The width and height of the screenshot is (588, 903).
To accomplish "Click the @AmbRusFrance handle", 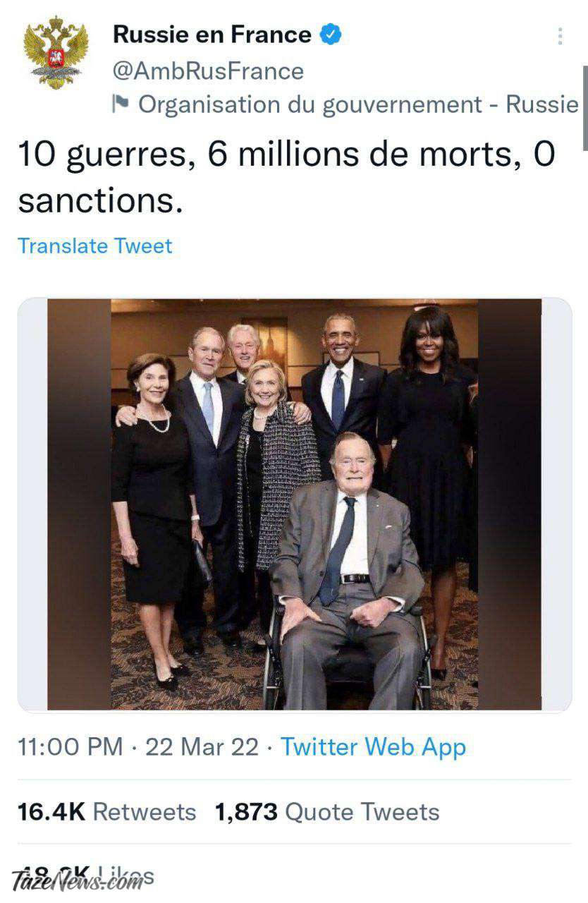I will (209, 71).
